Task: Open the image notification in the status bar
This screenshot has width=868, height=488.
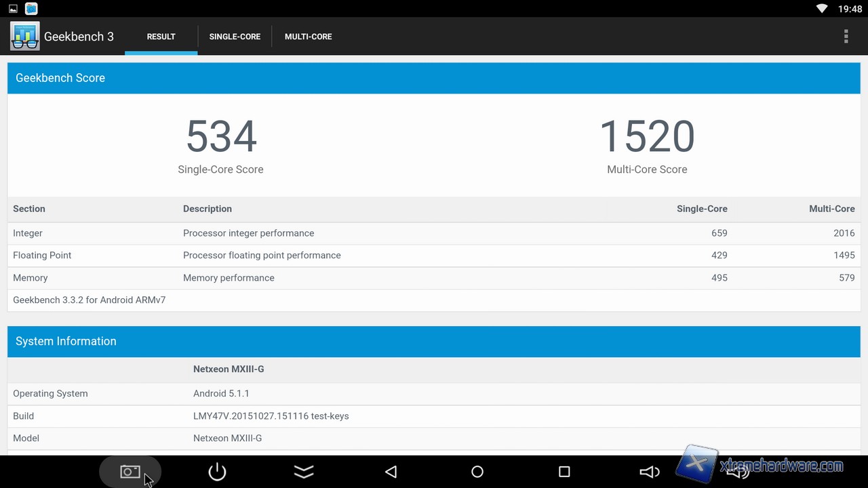Action: 13,9
